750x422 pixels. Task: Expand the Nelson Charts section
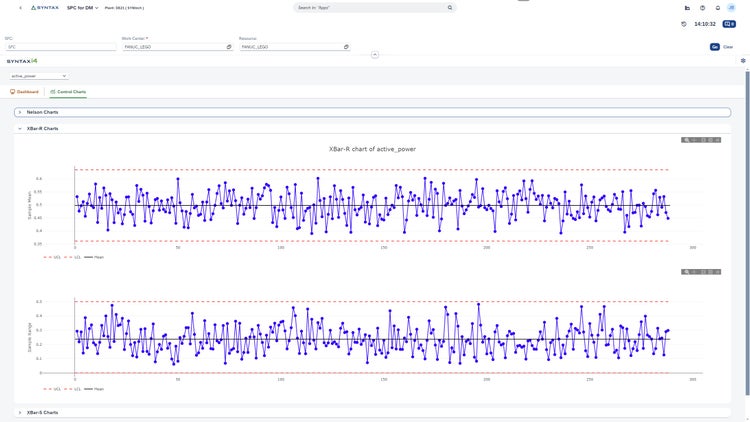tap(372, 112)
